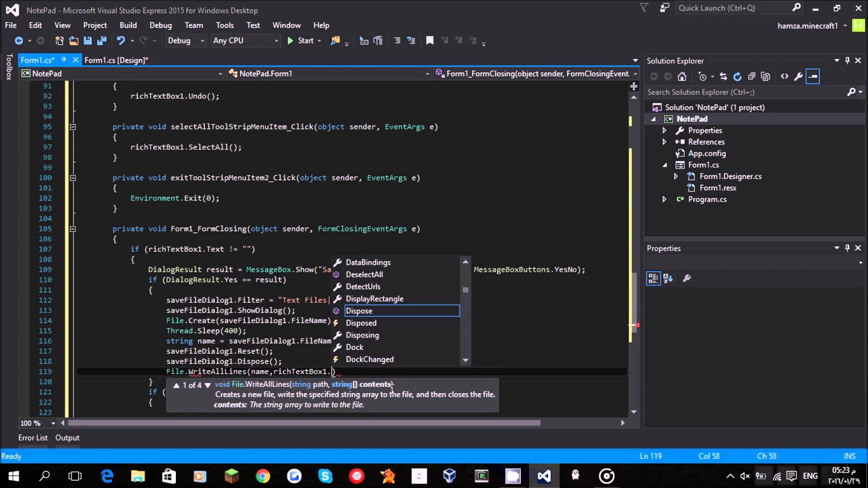868x488 pixels.
Task: Click the Form1.cs tab
Action: [x=37, y=60]
